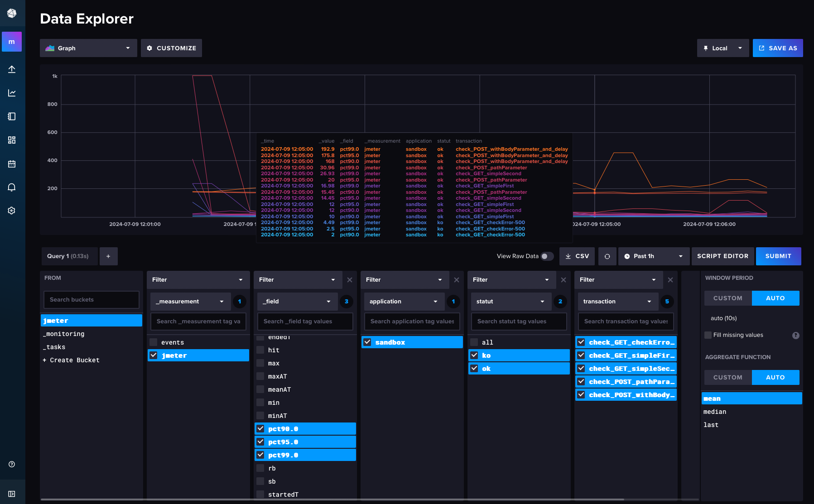
Task: Open Notebooks icon in sidebar
Action: coord(12,116)
